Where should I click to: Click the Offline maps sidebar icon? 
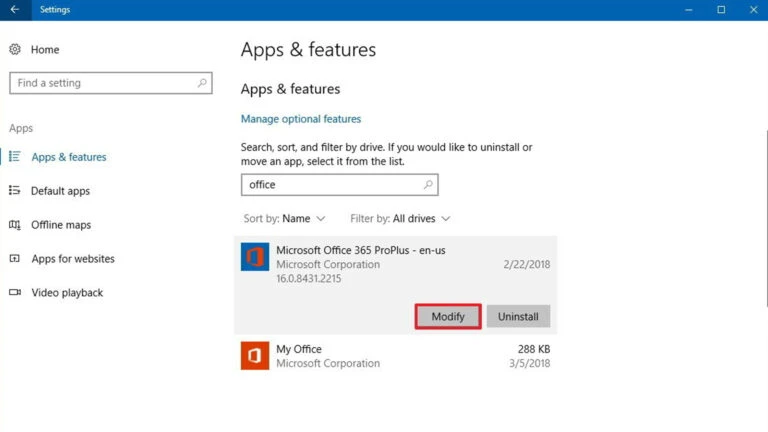pos(15,225)
